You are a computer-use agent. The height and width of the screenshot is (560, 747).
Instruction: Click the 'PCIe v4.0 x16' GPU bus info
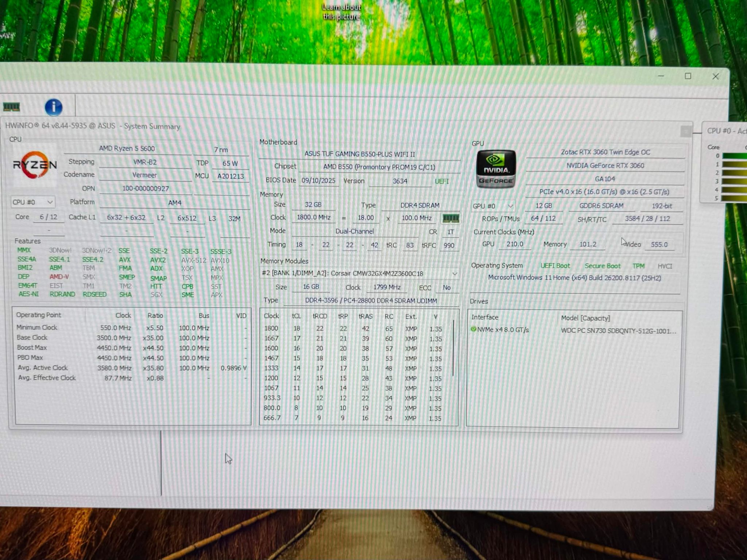[x=604, y=192]
